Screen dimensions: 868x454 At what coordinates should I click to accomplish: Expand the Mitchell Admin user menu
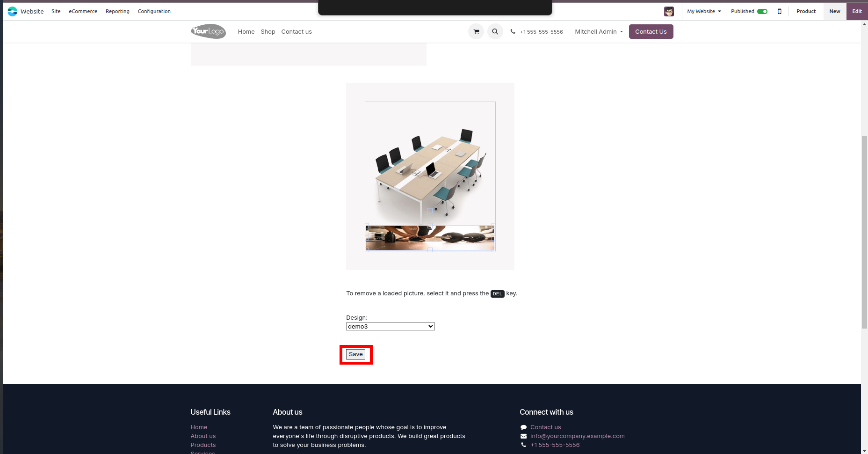[x=599, y=32]
